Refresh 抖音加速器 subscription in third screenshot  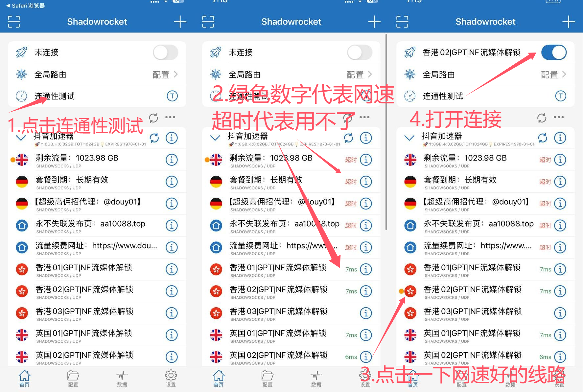[543, 138]
